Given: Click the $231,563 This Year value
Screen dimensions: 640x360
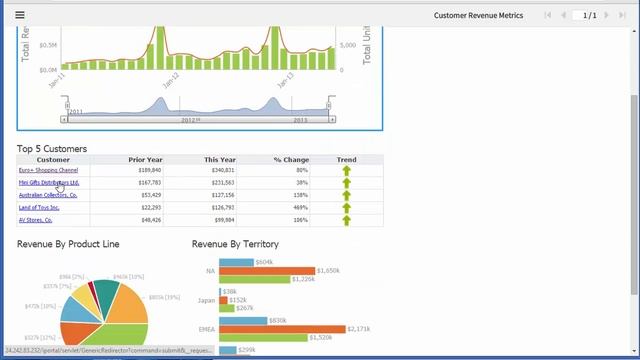Looking at the screenshot, I should pos(223,182).
